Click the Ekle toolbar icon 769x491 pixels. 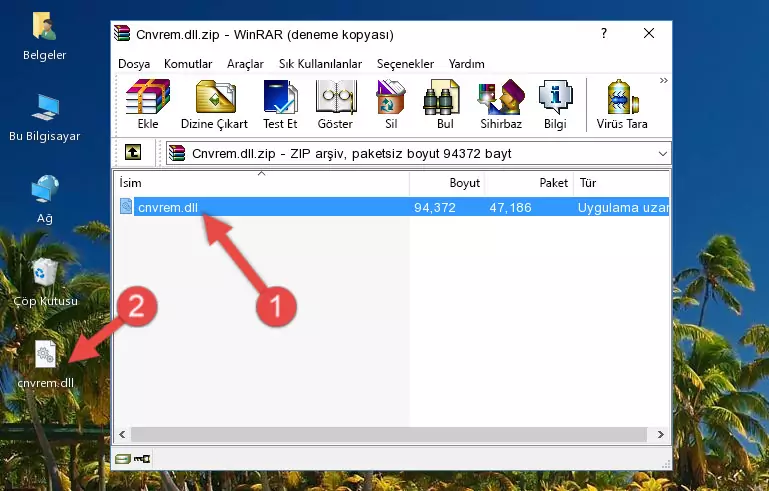pos(148,104)
